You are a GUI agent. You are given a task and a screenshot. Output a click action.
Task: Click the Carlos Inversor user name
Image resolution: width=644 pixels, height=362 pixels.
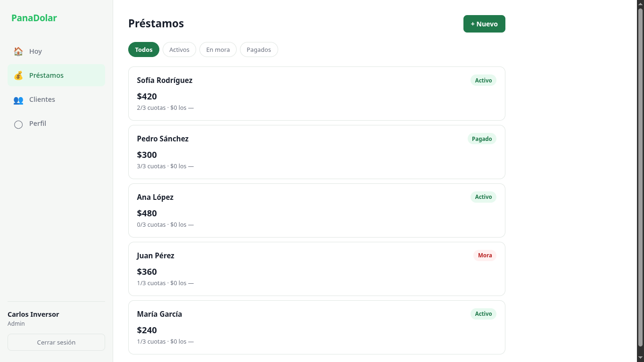tap(33, 314)
